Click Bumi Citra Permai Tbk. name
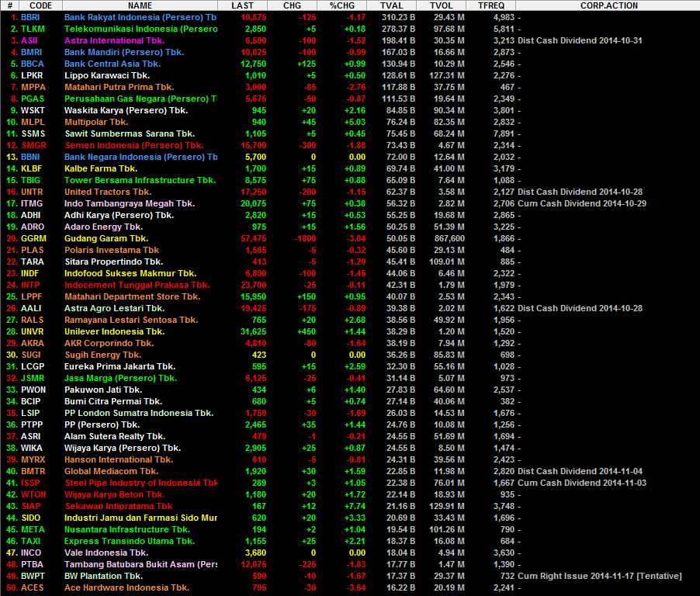This screenshot has height=596, width=700. [x=113, y=401]
